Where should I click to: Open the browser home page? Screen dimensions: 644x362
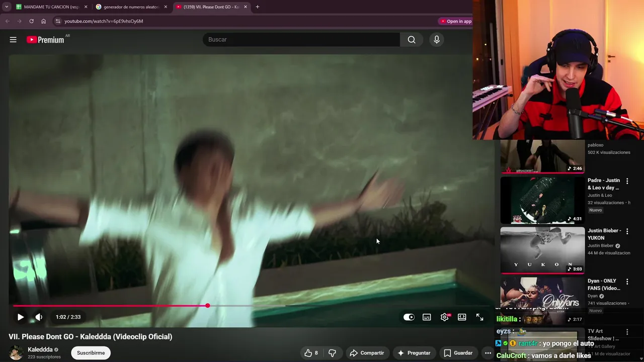tap(43, 21)
